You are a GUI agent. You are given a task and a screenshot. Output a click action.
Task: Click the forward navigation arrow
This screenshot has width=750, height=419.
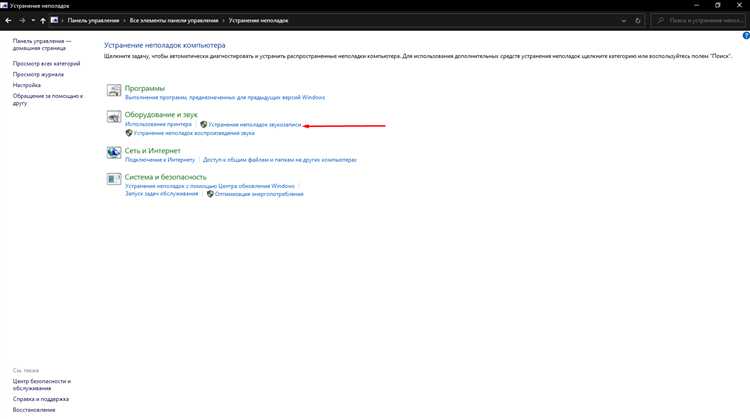(22, 21)
